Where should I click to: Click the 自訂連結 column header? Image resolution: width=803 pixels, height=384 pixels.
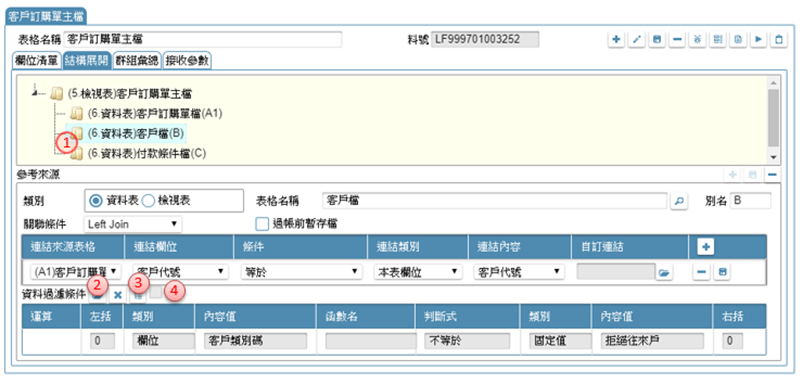point(629,247)
